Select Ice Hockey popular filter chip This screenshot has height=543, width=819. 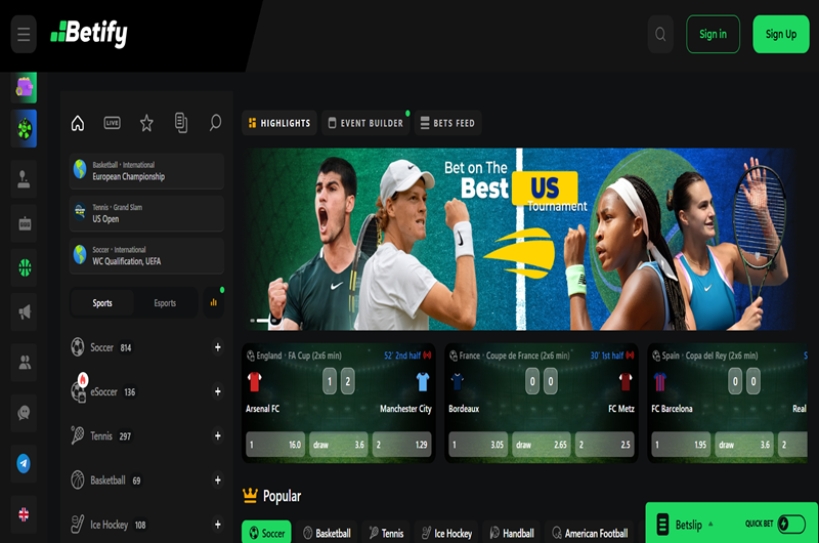tap(447, 533)
